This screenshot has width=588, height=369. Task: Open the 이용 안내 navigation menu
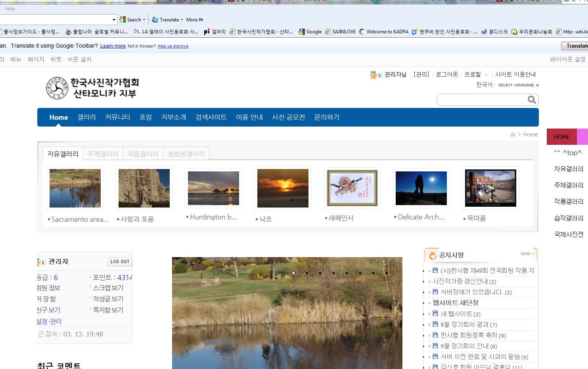[249, 117]
